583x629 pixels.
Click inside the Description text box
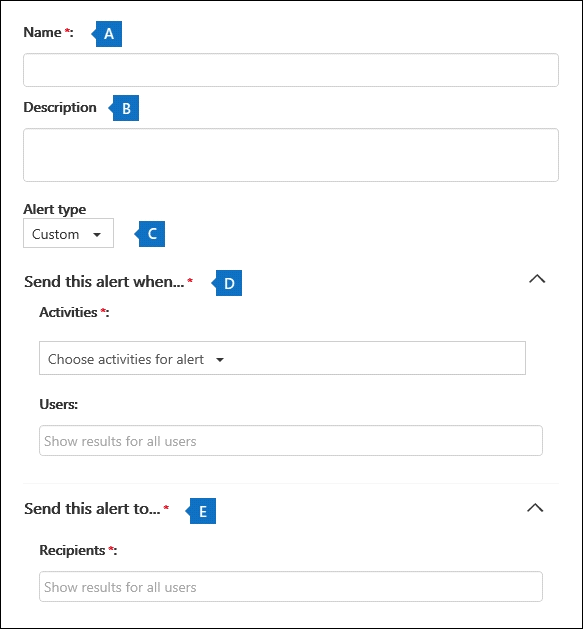coord(291,155)
